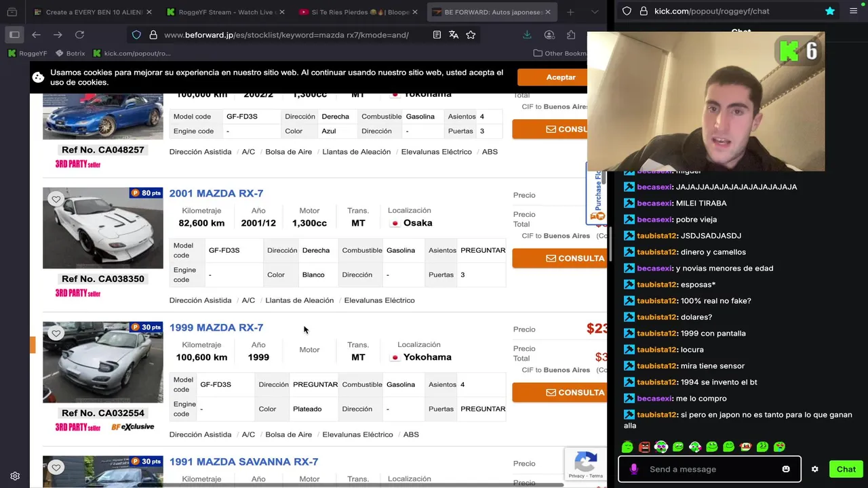The image size is (868, 488).
Task: Open the emoji picker in chat input
Action: tap(786, 469)
